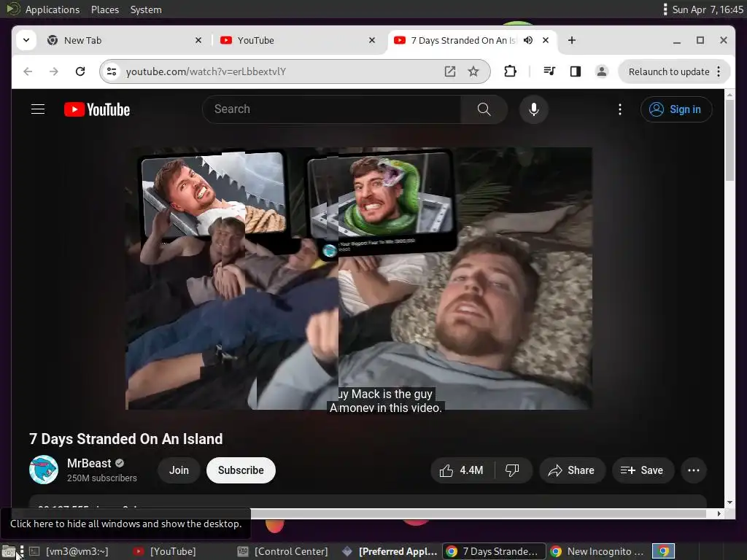Like the video with thumbs-up icon
Image resolution: width=747 pixels, height=560 pixels.
coord(462,470)
